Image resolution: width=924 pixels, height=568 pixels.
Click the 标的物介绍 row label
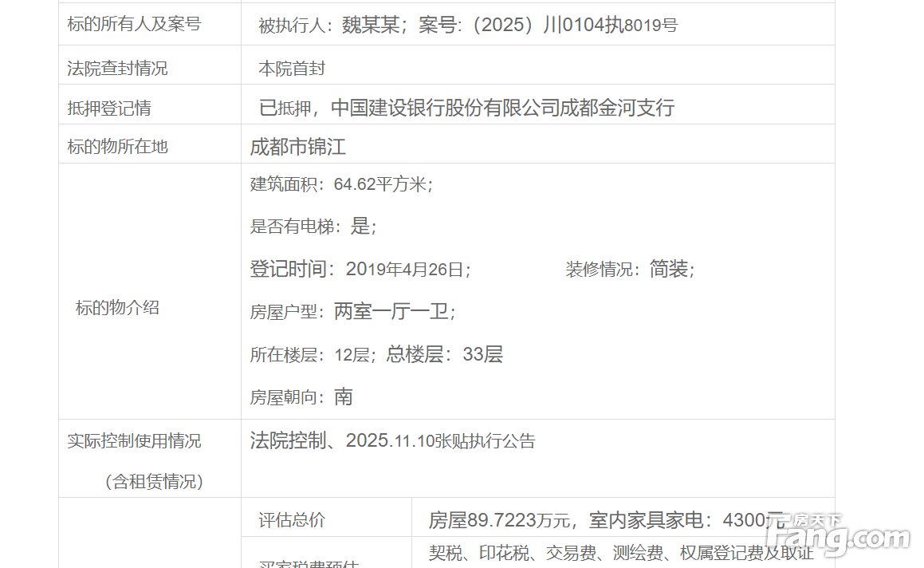point(117,308)
